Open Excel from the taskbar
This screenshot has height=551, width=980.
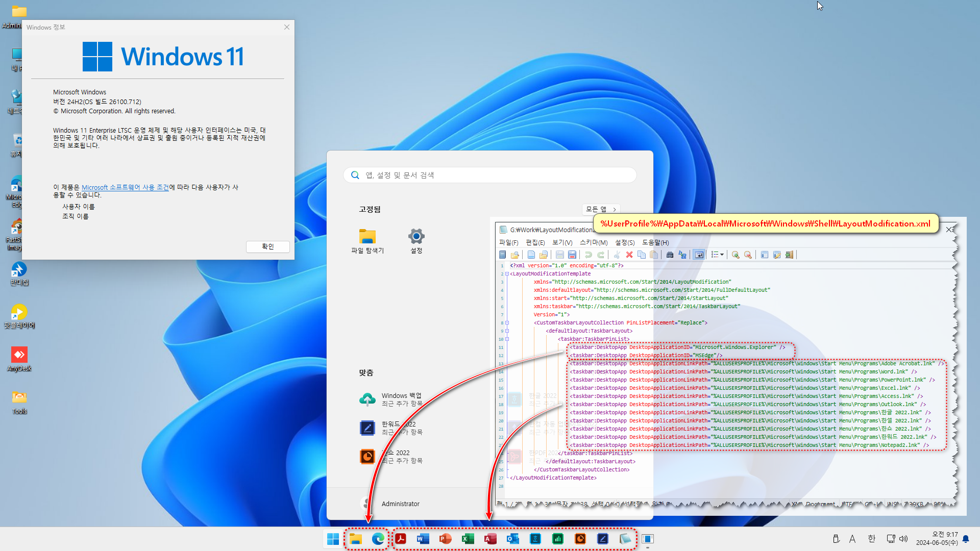(x=468, y=539)
